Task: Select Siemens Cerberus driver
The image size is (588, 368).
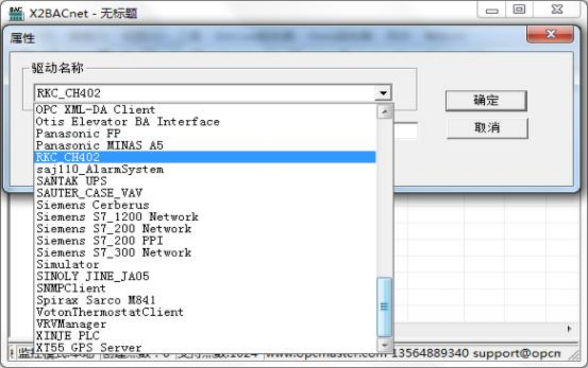Action: 205,205
